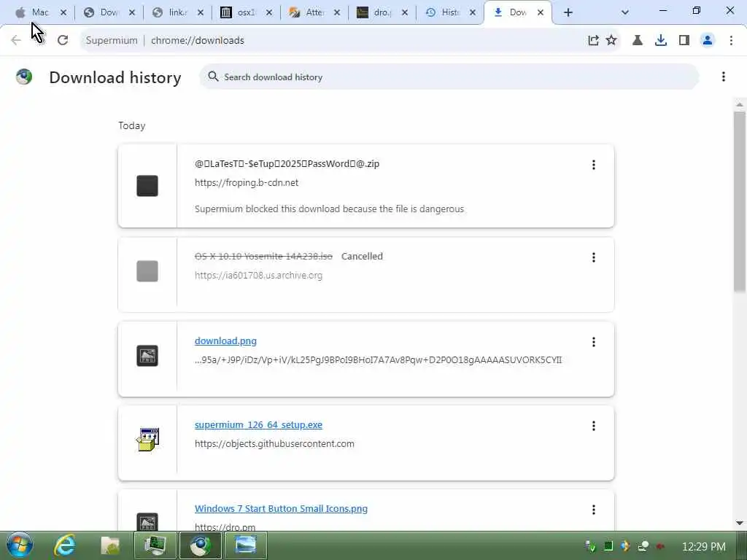The width and height of the screenshot is (747, 560).
Task: Switch to the History tab
Action: [x=442, y=13]
